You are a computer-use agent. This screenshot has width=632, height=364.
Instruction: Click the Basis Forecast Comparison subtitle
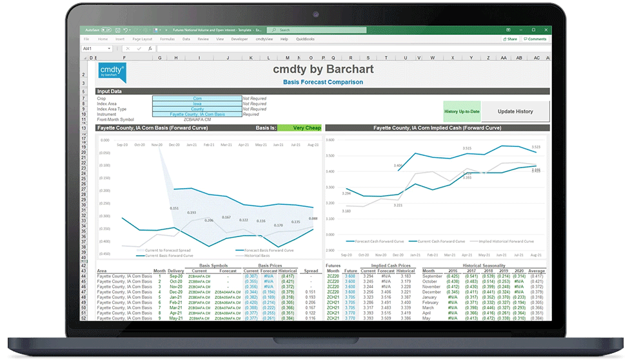click(x=323, y=82)
